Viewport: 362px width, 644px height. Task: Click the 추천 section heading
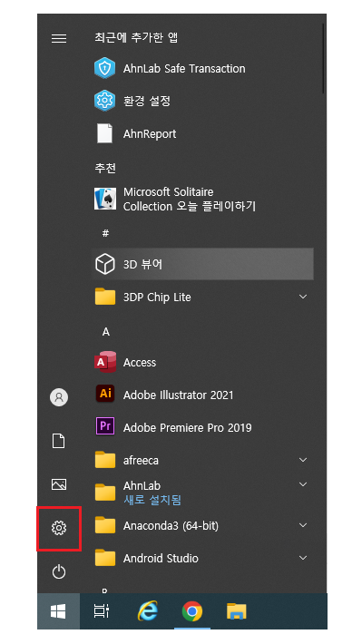[105, 168]
